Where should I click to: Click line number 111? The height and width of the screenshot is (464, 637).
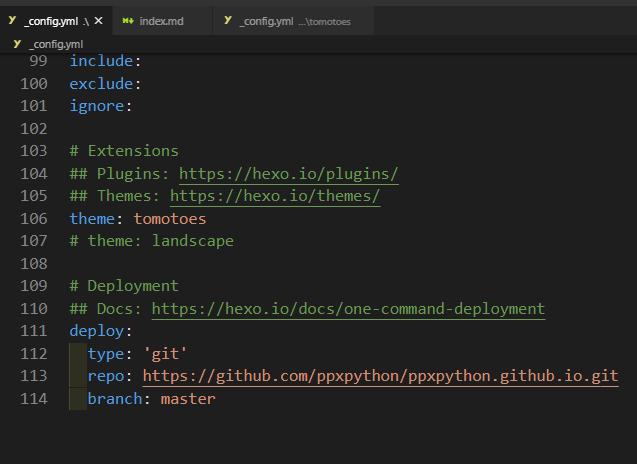point(34,331)
